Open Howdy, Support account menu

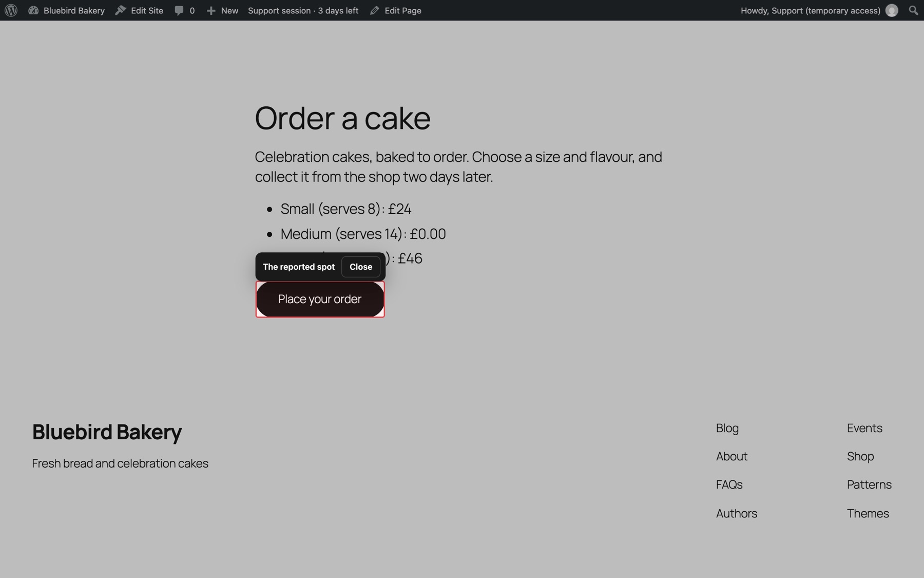[819, 10]
